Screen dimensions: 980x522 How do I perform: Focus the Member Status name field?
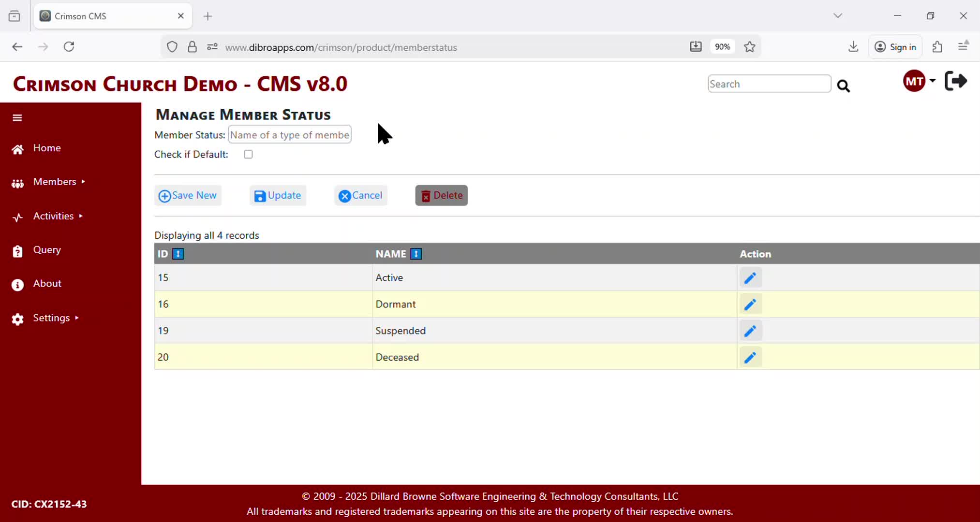tap(289, 135)
